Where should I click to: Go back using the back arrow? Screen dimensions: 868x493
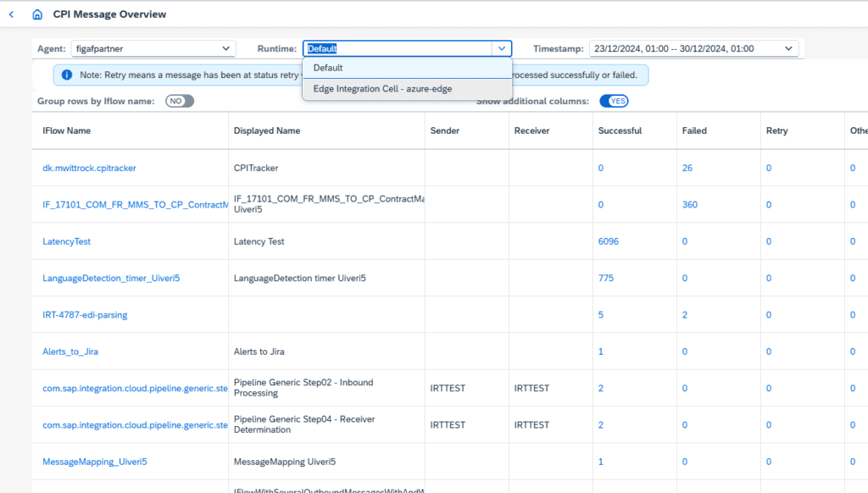pyautogui.click(x=11, y=14)
